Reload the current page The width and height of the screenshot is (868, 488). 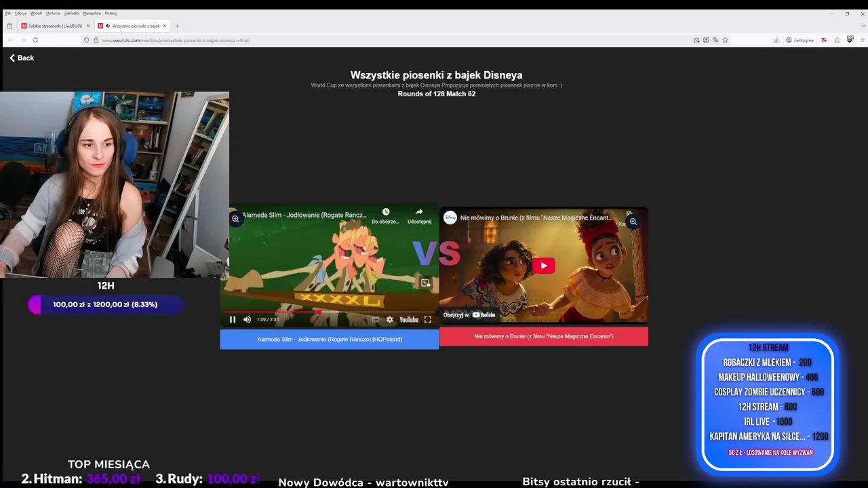(35, 40)
